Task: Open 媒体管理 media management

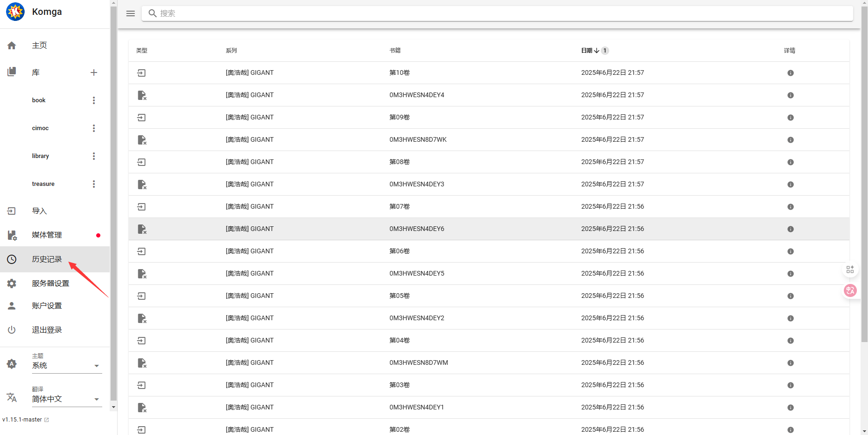Action: (x=47, y=235)
